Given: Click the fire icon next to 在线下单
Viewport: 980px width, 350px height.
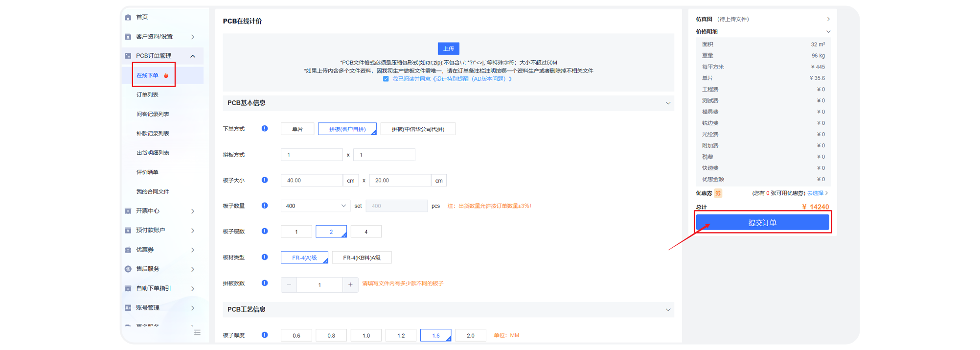Looking at the screenshot, I should [x=166, y=75].
